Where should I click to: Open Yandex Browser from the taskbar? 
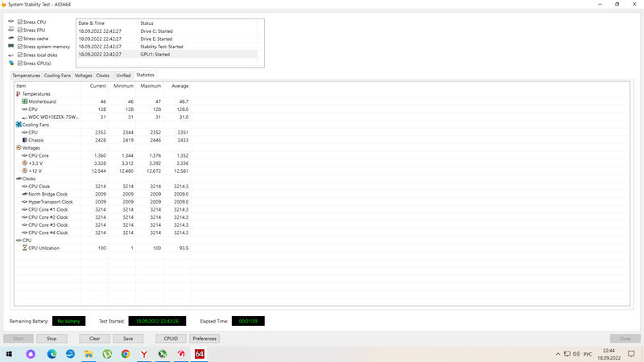coord(144,354)
